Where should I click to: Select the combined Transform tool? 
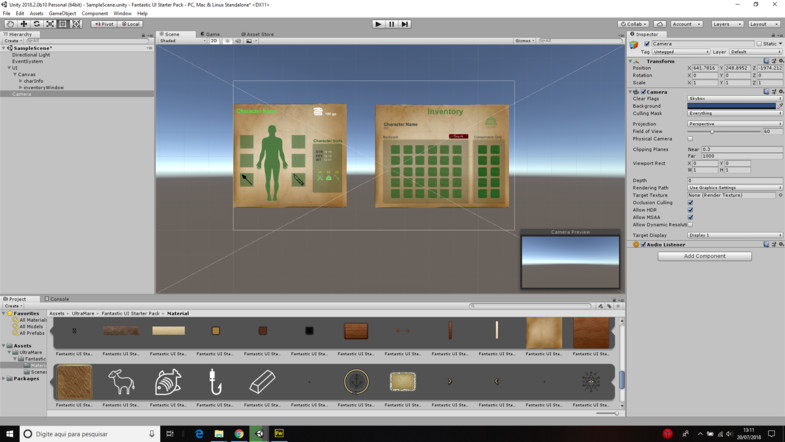pos(76,24)
